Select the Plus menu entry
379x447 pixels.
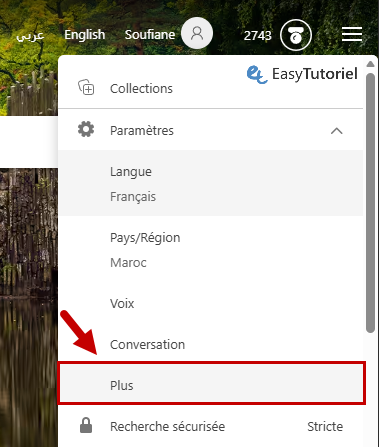pyautogui.click(x=211, y=383)
